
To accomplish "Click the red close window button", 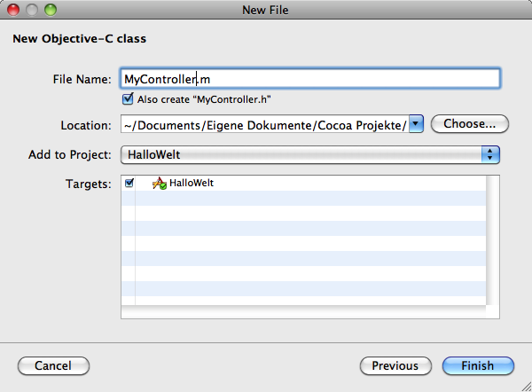I will (13, 10).
